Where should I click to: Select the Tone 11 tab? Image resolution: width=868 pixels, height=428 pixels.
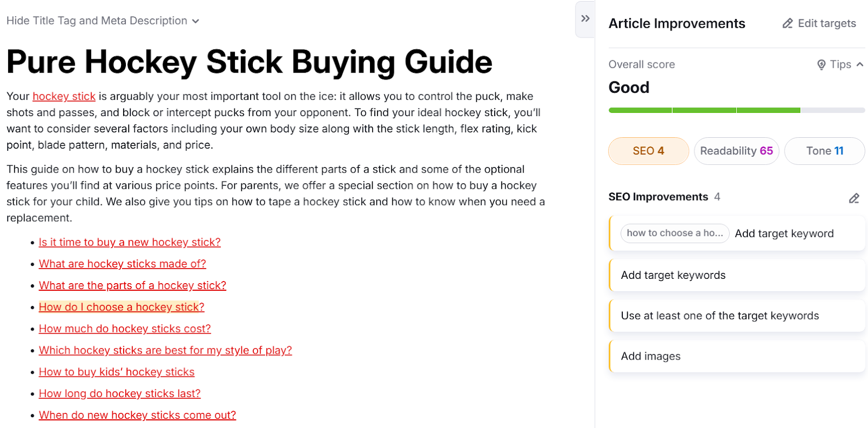(824, 151)
